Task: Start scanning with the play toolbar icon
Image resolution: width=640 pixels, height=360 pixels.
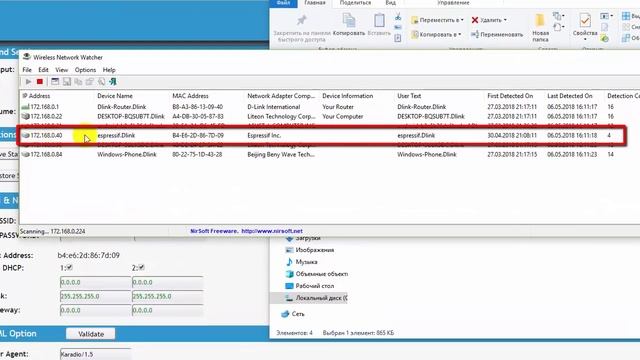Action: [28, 82]
